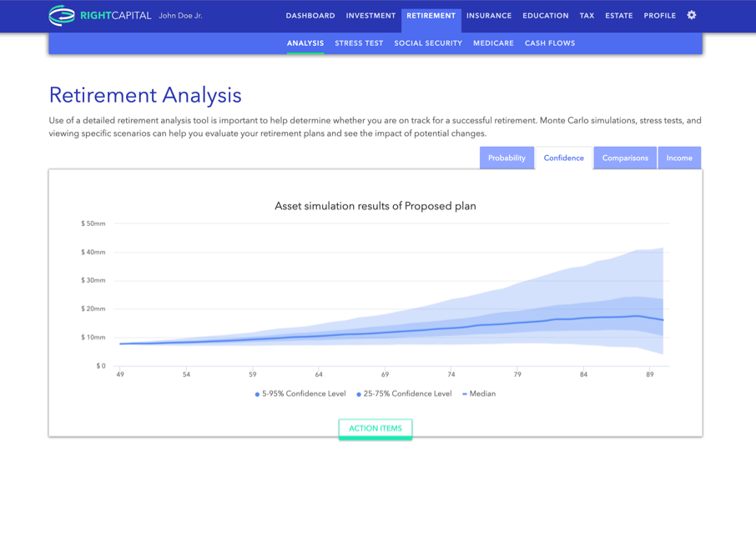Switch to the Income tab
The image size is (756, 543).
[679, 158]
